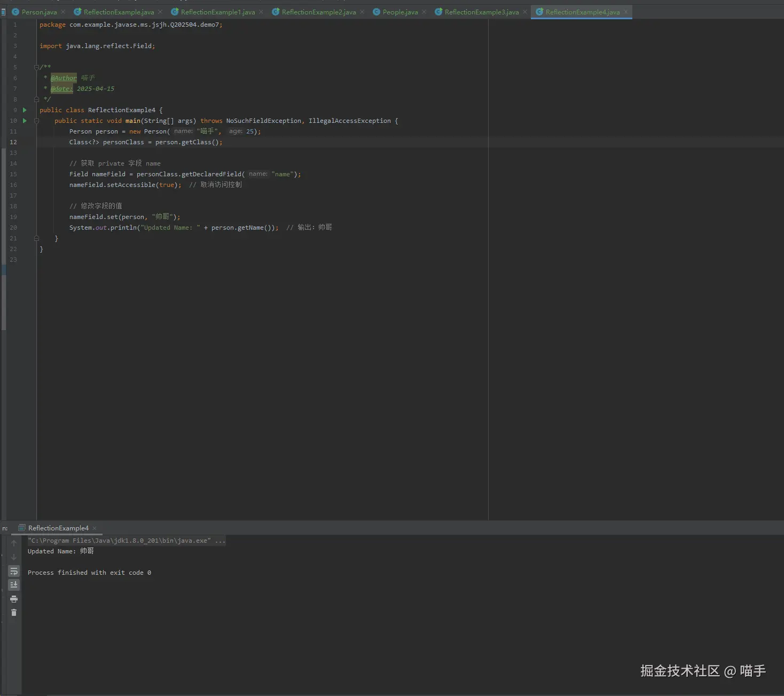Switch to ReflectionExample2.java tab

pyautogui.click(x=318, y=12)
